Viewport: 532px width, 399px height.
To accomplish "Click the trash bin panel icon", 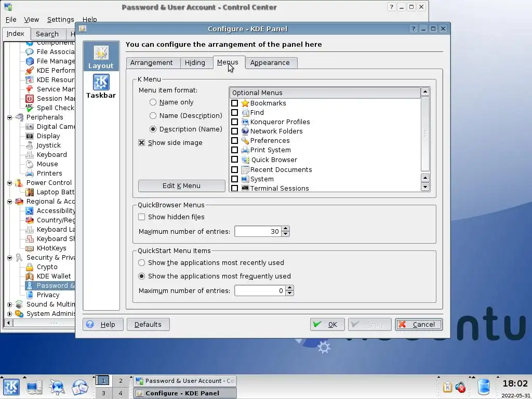I will [x=484, y=388].
